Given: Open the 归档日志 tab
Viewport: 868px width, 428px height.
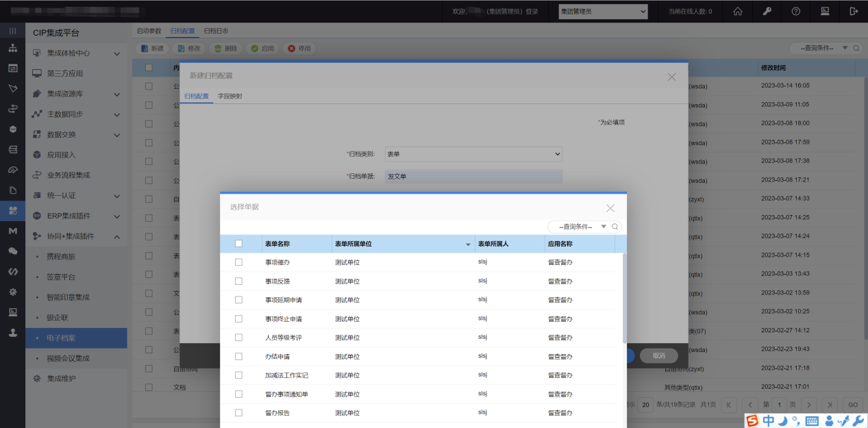Looking at the screenshot, I should coord(216,31).
